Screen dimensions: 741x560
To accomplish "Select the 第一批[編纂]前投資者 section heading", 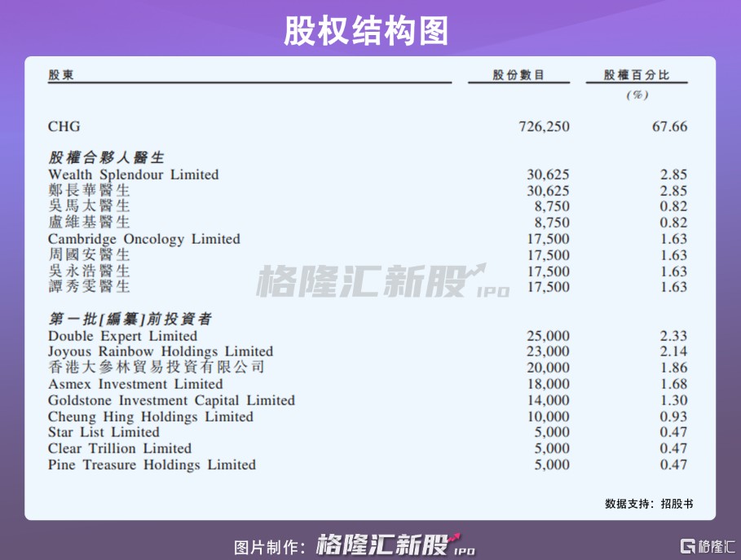I will point(130,319).
